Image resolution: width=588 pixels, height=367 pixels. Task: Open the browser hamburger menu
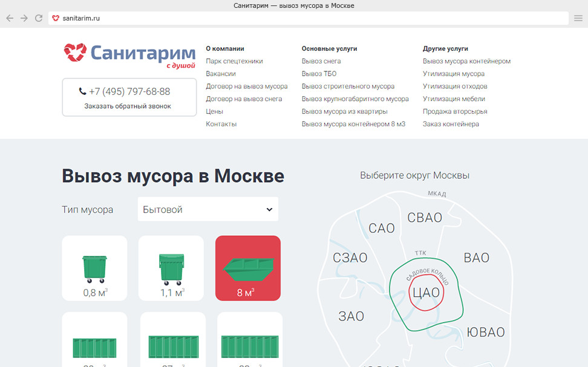[x=578, y=18]
